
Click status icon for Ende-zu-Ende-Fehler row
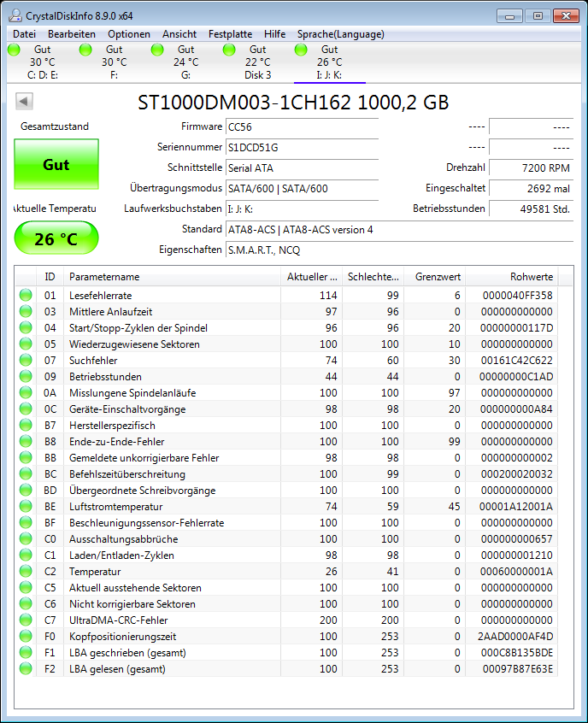26,441
